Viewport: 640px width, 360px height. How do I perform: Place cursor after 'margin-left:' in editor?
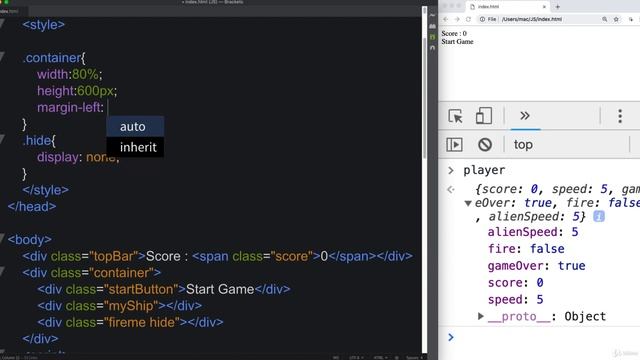[108, 108]
